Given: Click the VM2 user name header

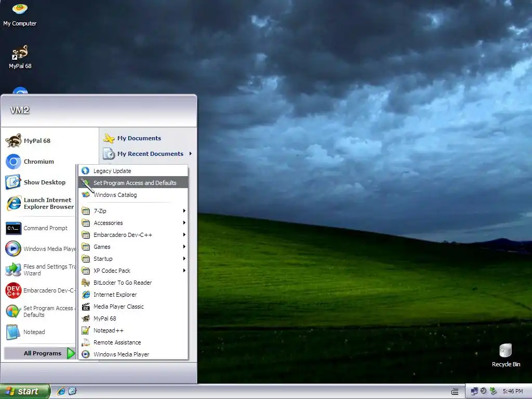Looking at the screenshot, I should pos(20,110).
